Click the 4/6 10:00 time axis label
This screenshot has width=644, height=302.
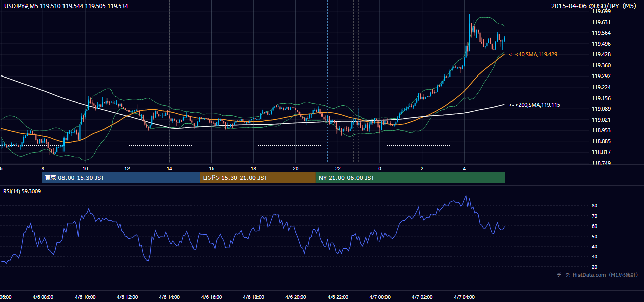tap(85, 297)
